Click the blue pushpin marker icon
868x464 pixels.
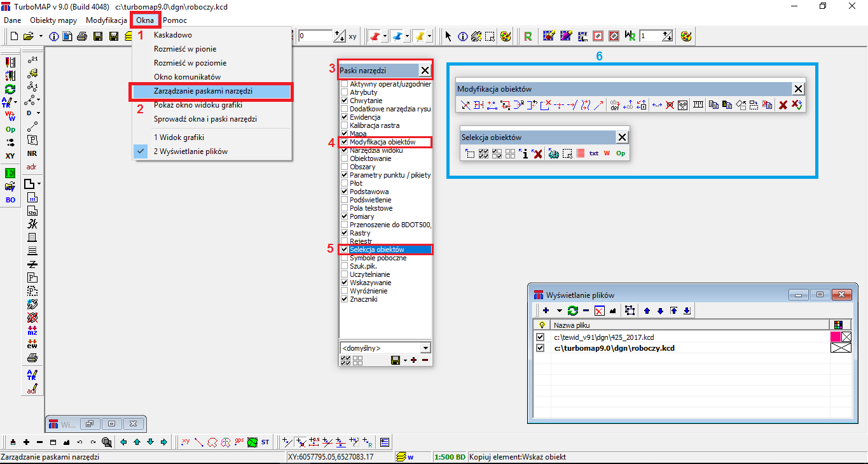(396, 36)
